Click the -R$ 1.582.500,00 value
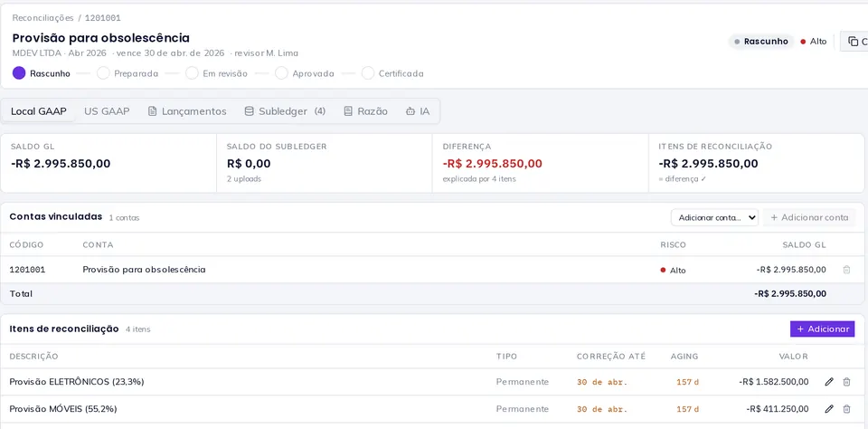 click(x=773, y=382)
